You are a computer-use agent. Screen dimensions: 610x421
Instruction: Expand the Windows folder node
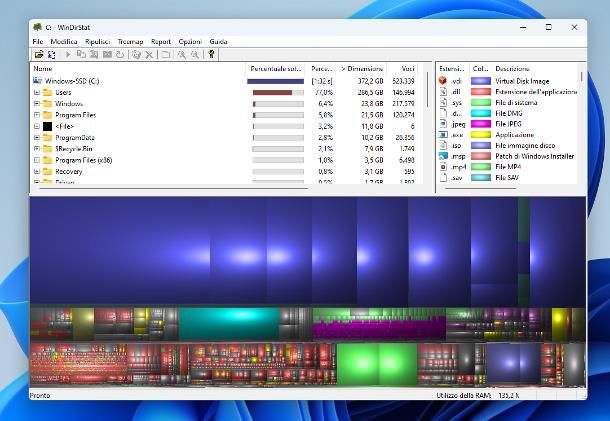click(x=37, y=103)
